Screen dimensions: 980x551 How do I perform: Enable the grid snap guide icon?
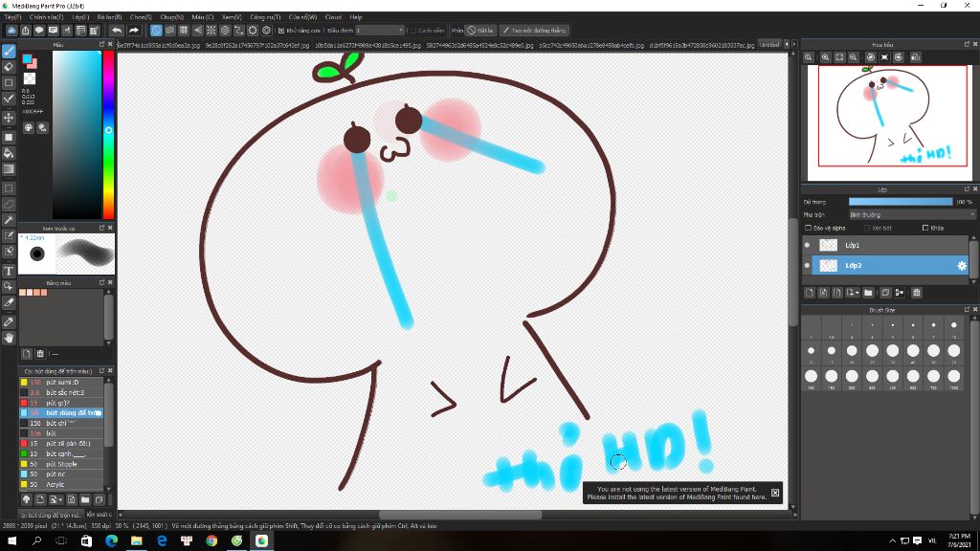click(x=184, y=30)
